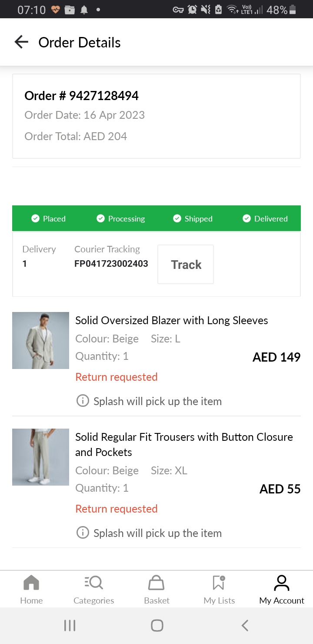
Task: Tap the Delivered status checkmark
Action: [x=247, y=218]
